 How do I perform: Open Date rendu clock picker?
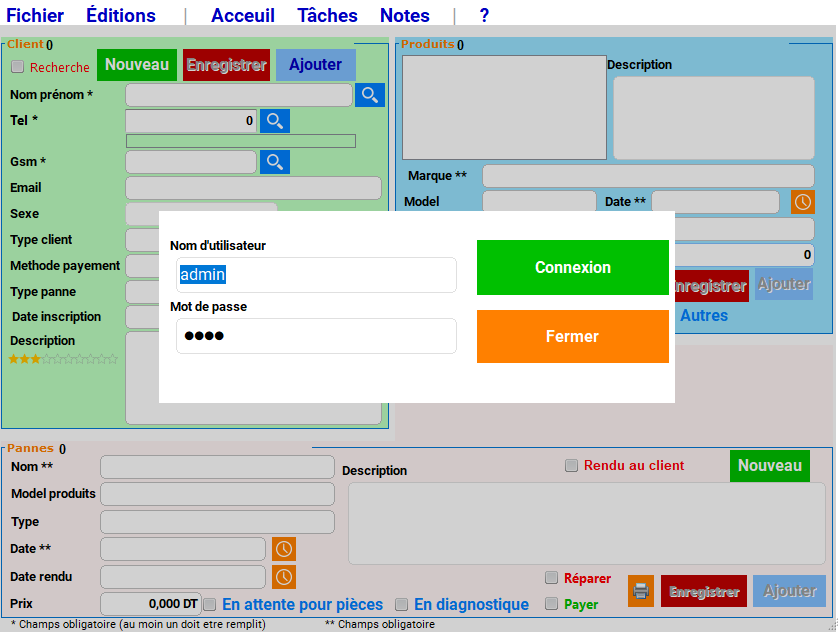pyautogui.click(x=284, y=577)
